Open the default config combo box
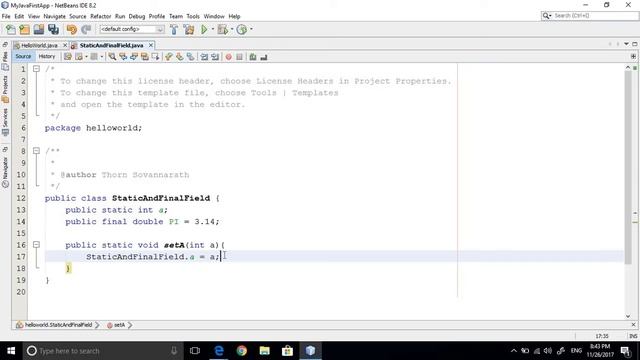Viewport: 640px width, 360px height. click(131, 29)
